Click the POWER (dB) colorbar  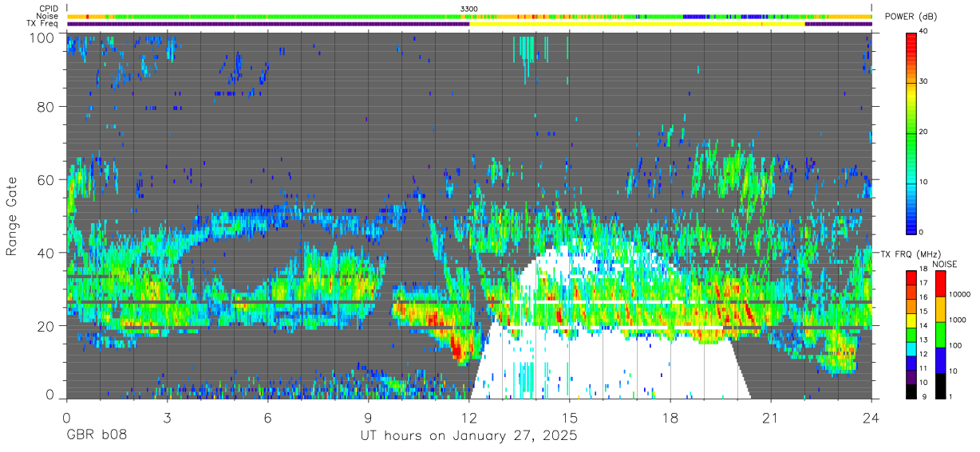pos(911,132)
